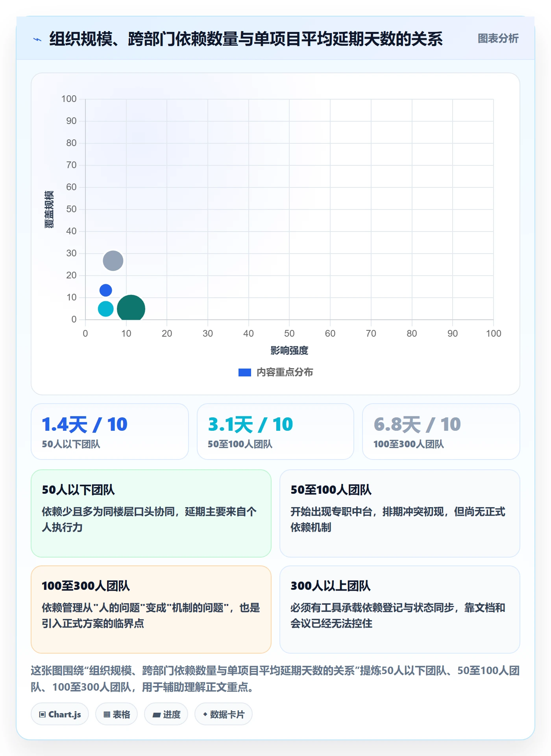Select the 1.4天 / 10 stat card

110,432
